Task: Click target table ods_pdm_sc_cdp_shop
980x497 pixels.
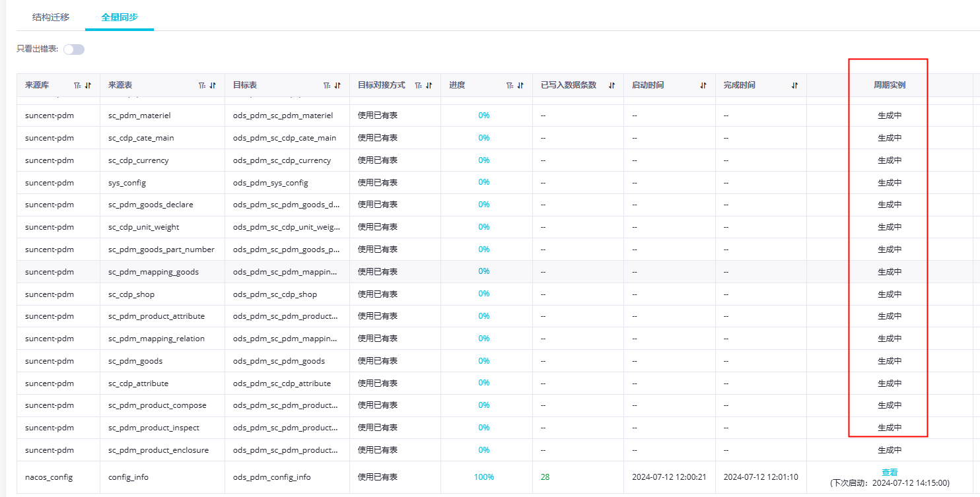Action: point(275,294)
